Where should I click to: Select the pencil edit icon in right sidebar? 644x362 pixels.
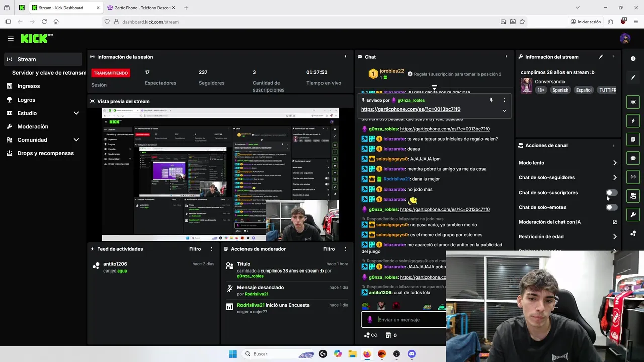pos(633,77)
